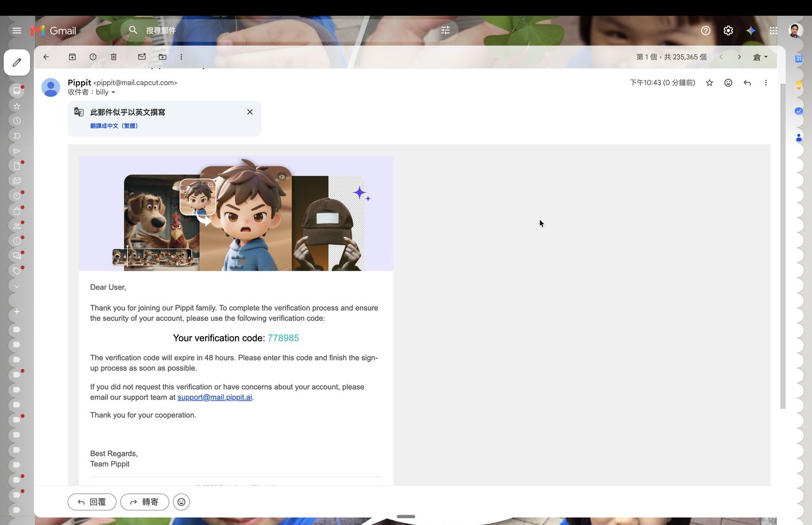Open the Gmail main menu hamburger

(17, 31)
